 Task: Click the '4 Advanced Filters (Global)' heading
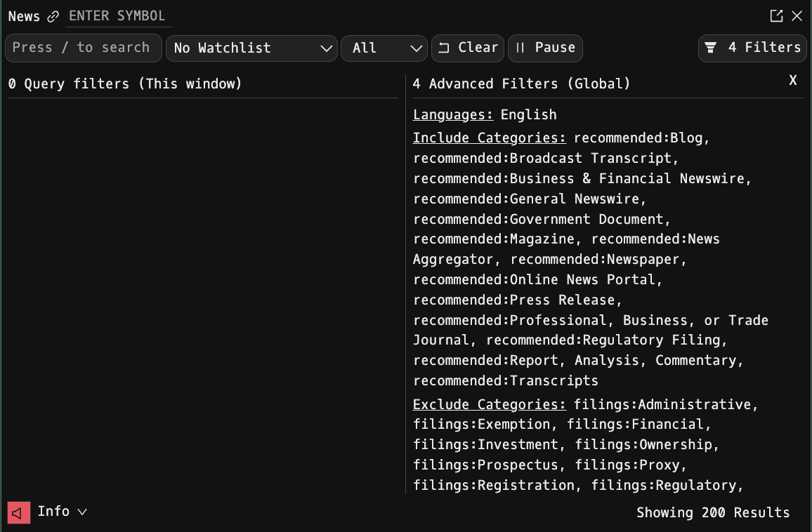(521, 84)
